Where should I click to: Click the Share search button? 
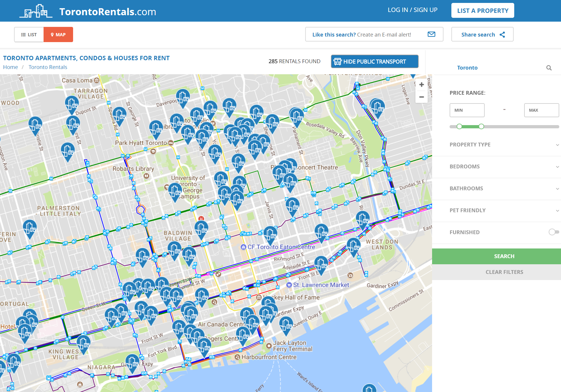click(x=482, y=34)
